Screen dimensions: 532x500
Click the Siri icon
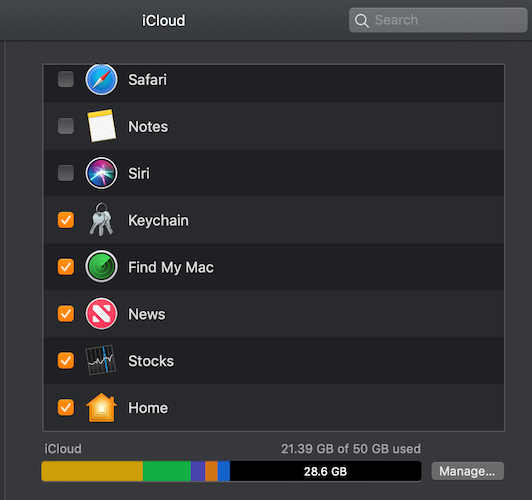(101, 173)
